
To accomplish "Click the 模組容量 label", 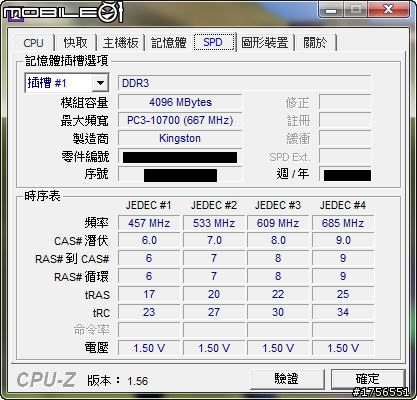I will point(85,103).
